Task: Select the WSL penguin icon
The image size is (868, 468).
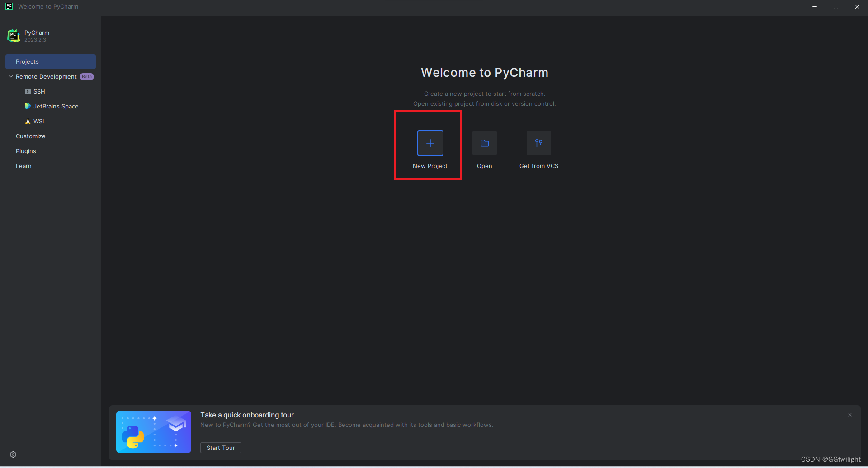Action: (x=28, y=121)
